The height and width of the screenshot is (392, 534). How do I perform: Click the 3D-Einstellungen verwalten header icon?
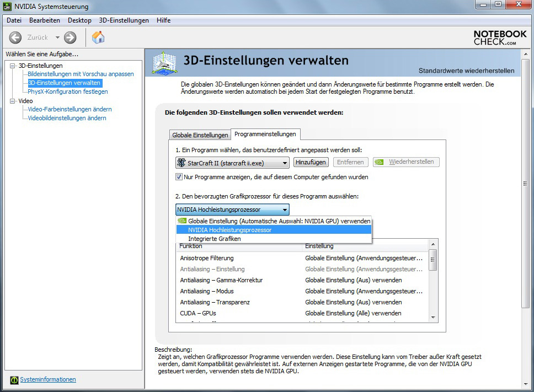click(x=164, y=63)
